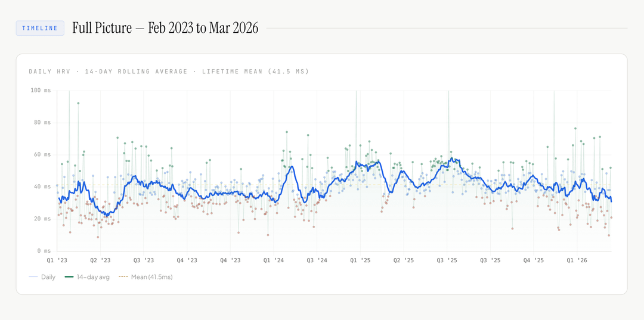Click the Q1 '26 axis label
The image size is (644, 320).
click(577, 260)
